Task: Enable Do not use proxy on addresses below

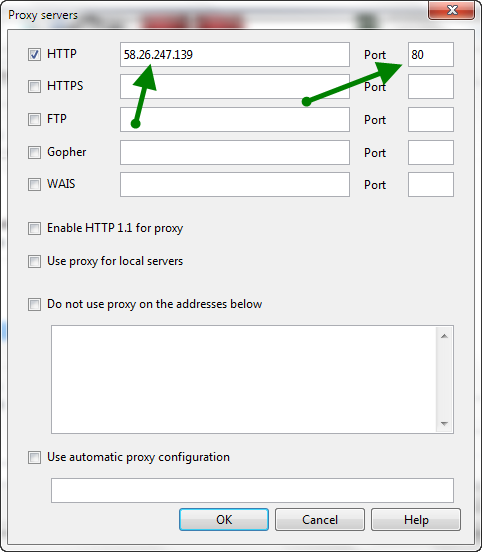Action: (x=34, y=304)
